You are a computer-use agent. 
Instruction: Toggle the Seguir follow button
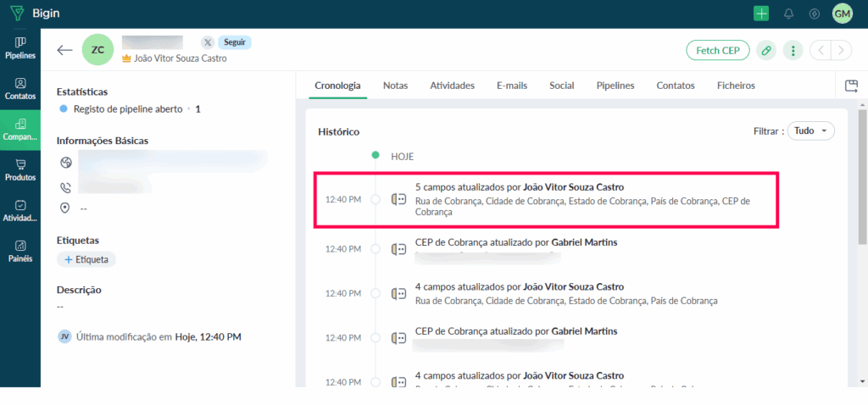(234, 42)
